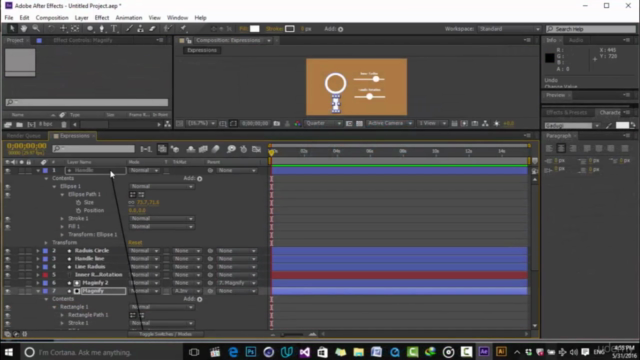Toggle visibility of Ellipse 1 group
The image size is (640, 360).
point(7,187)
